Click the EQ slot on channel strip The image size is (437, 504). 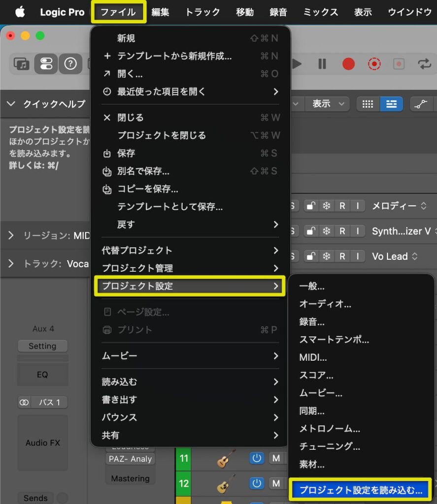pyautogui.click(x=42, y=375)
